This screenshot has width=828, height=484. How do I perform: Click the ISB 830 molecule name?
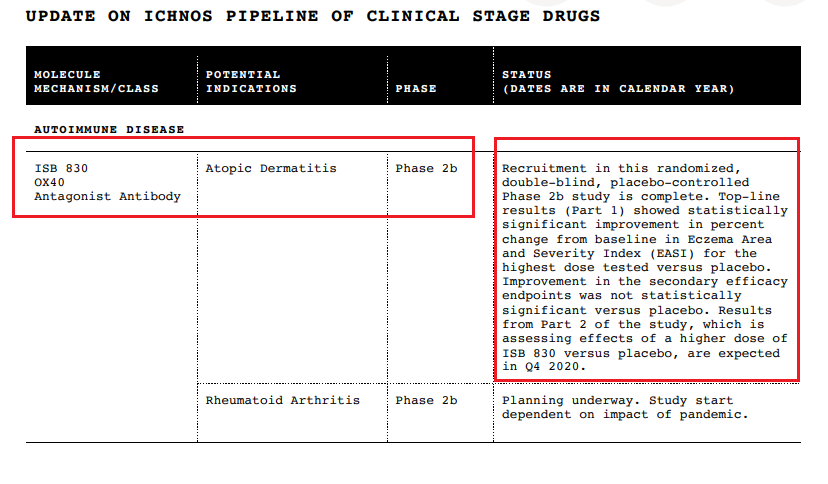(x=61, y=168)
